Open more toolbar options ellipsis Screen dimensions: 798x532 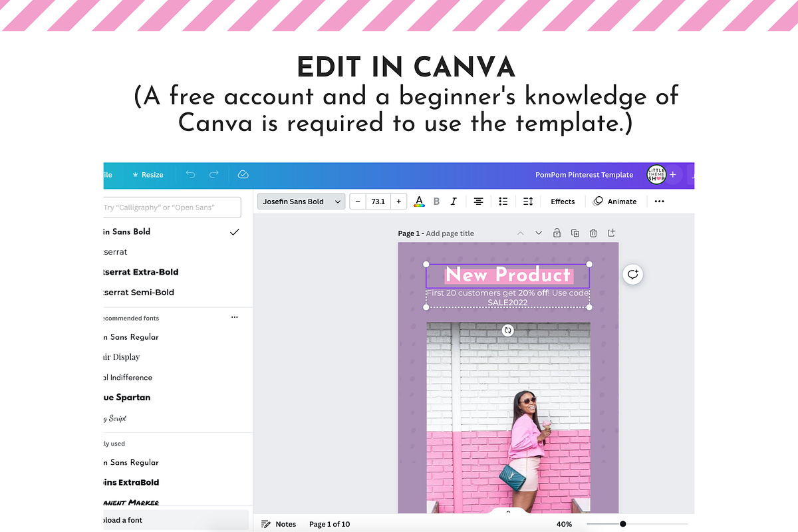pos(659,201)
